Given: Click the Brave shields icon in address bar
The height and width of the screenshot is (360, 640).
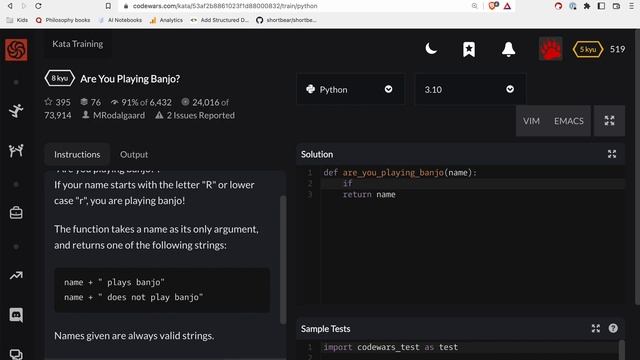Looking at the screenshot, I should point(493,6).
